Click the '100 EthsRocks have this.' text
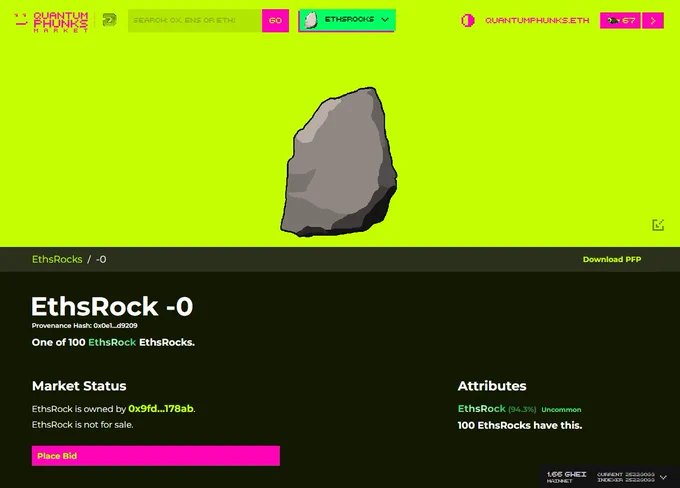680x488 pixels. tap(520, 425)
